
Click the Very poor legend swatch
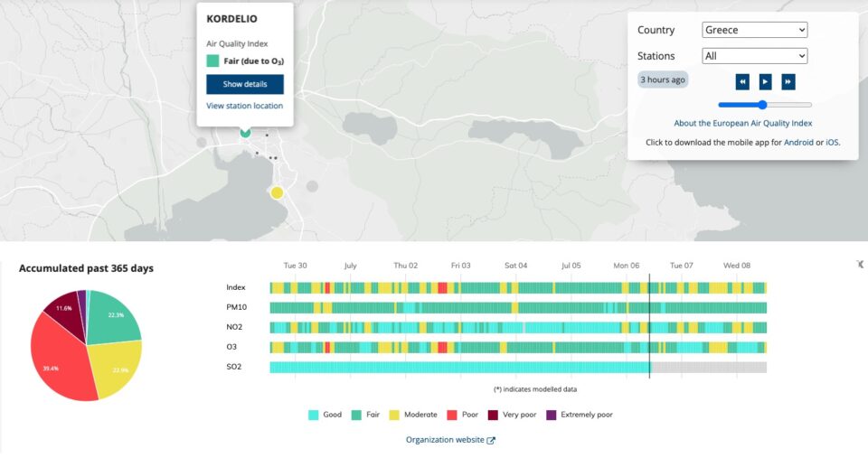[x=493, y=415]
